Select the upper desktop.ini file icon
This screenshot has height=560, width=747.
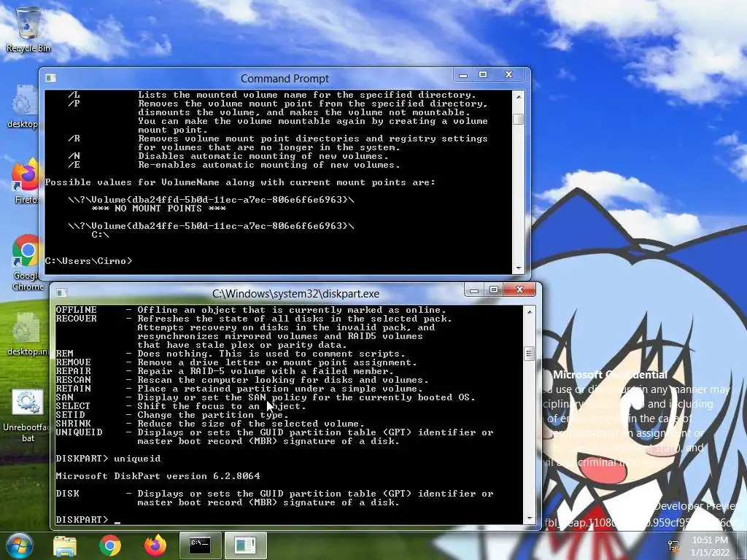pyautogui.click(x=23, y=106)
